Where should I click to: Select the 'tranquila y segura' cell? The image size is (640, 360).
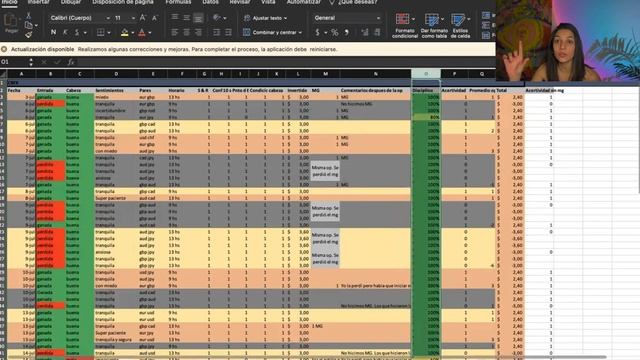tap(116, 340)
